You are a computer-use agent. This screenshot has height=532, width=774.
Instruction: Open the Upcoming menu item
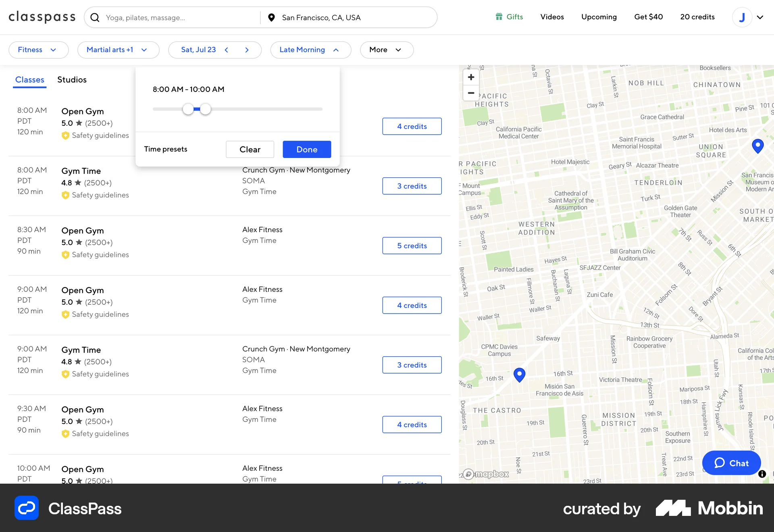tap(599, 17)
